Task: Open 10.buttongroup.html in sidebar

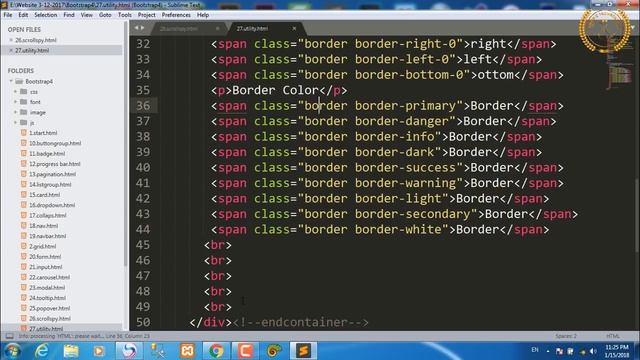Action: tap(55, 143)
